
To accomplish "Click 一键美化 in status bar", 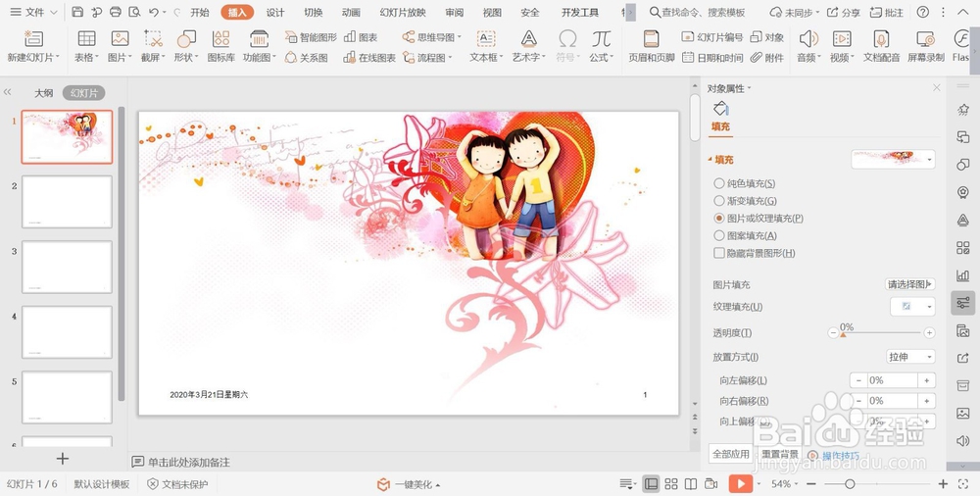I will (409, 485).
